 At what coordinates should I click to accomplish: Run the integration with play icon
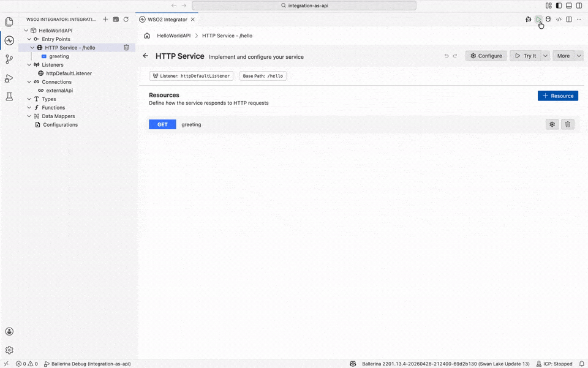coord(538,19)
